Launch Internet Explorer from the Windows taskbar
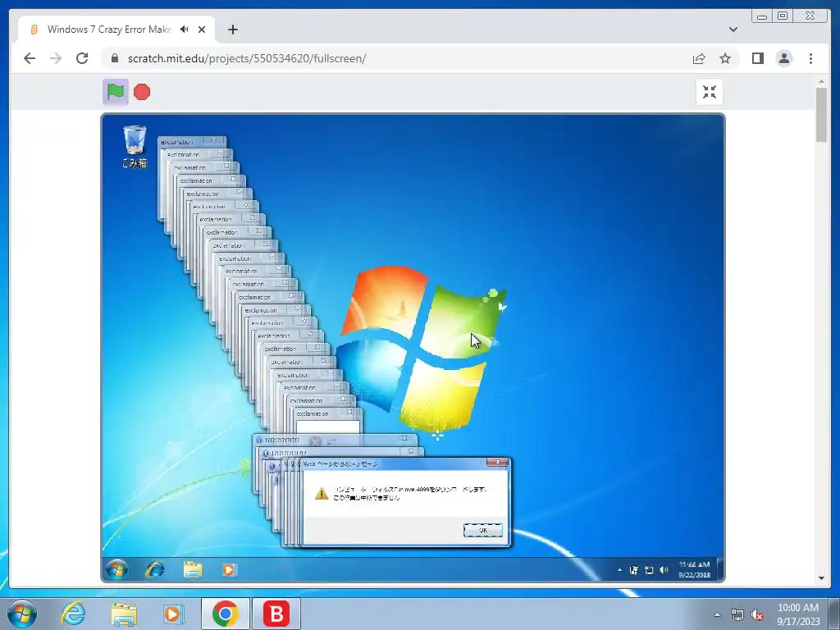The image size is (840, 630). tap(73, 614)
